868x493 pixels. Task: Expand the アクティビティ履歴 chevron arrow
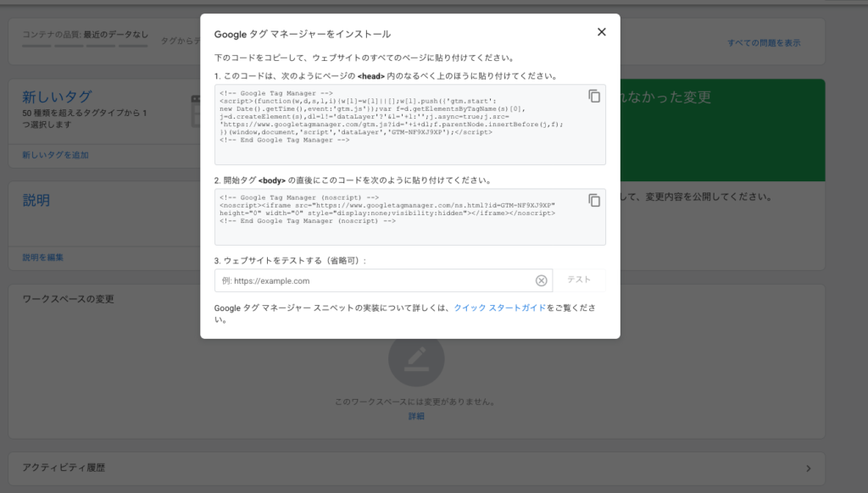click(x=808, y=468)
